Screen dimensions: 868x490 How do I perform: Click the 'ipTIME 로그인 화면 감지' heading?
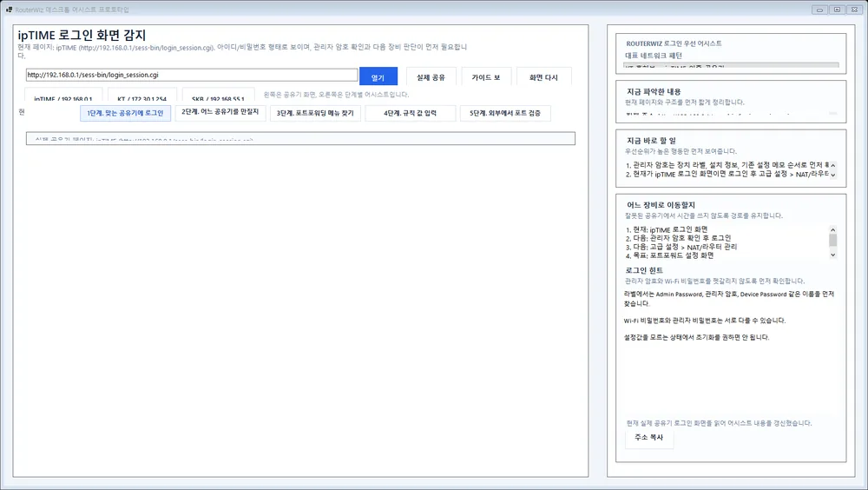pyautogui.click(x=82, y=35)
